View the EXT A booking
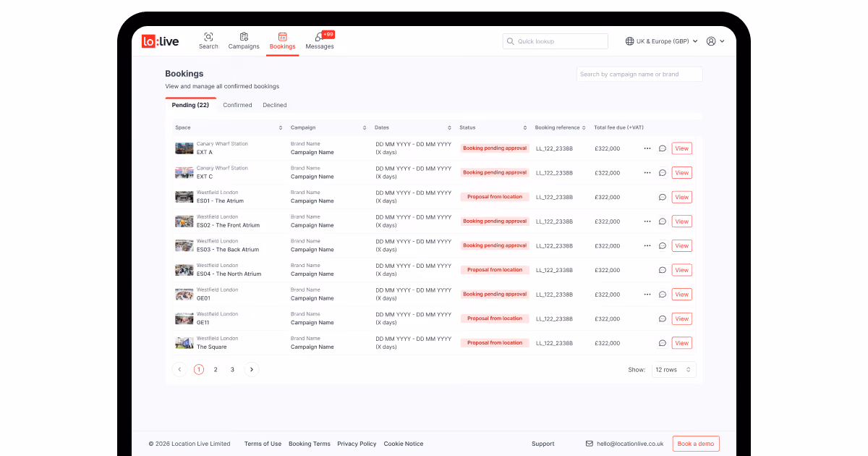The width and height of the screenshot is (868, 456). pos(682,148)
